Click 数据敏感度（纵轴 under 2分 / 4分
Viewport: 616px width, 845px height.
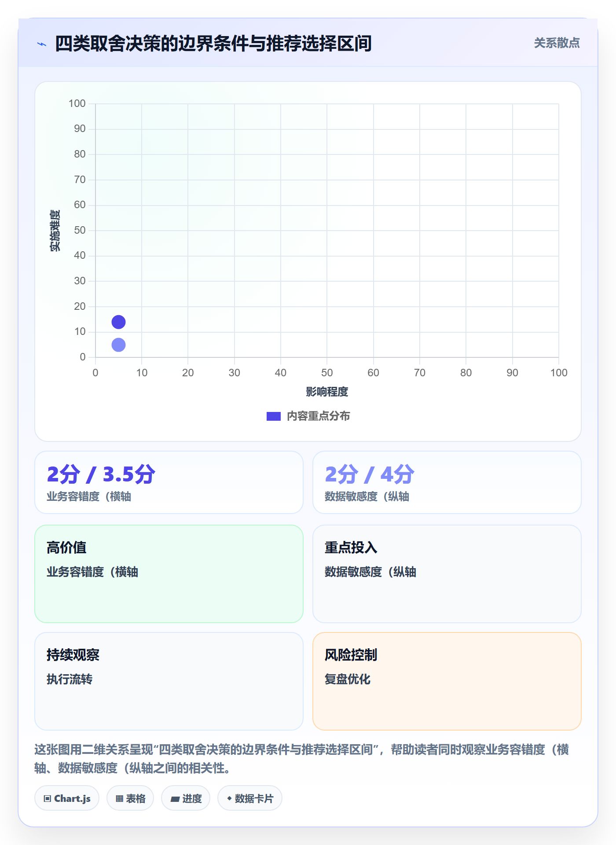click(x=367, y=496)
